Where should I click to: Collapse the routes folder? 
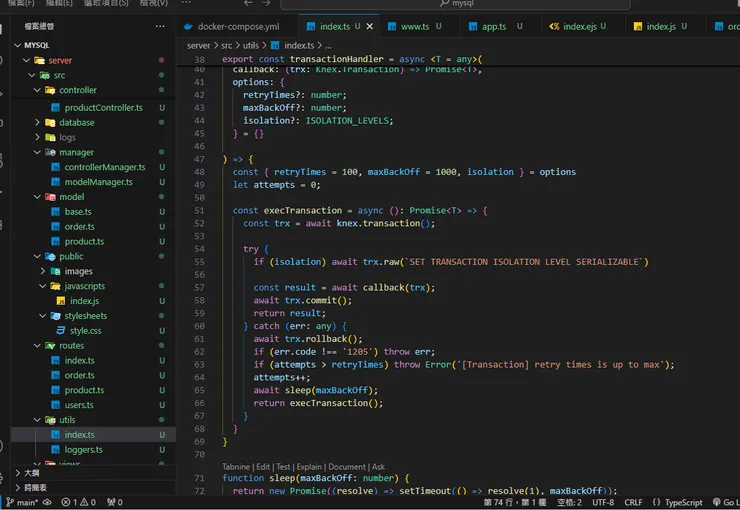click(x=71, y=345)
